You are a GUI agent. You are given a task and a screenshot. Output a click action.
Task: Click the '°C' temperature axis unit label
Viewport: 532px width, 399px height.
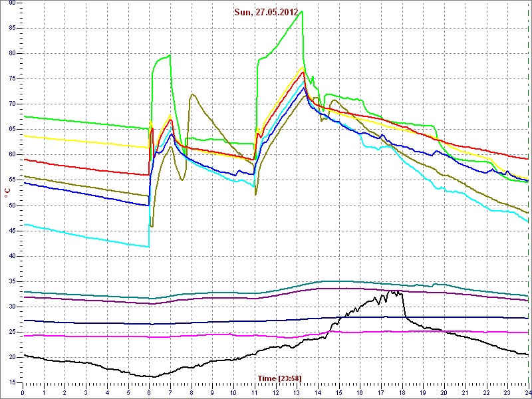click(x=7, y=193)
